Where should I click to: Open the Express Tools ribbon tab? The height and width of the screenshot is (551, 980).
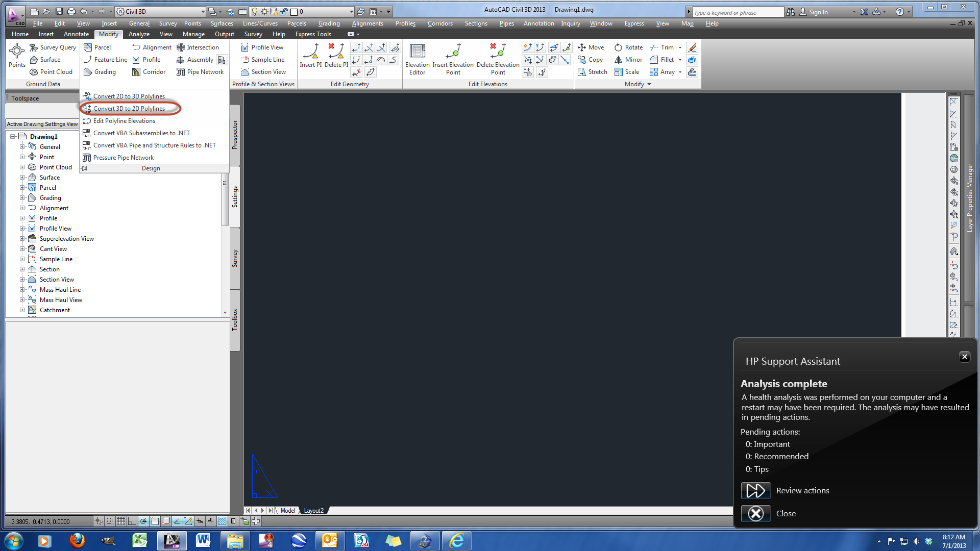click(313, 34)
